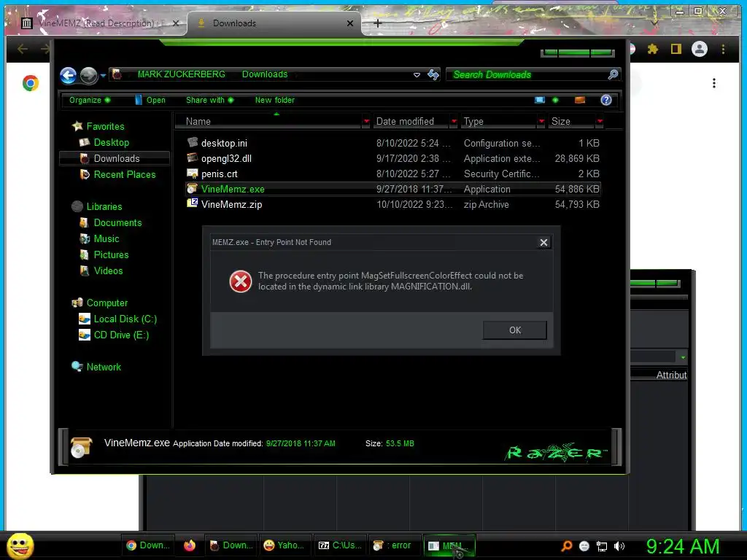This screenshot has height=560, width=747.
Task: Open Type column filter dropdown arrow
Action: coord(541,122)
